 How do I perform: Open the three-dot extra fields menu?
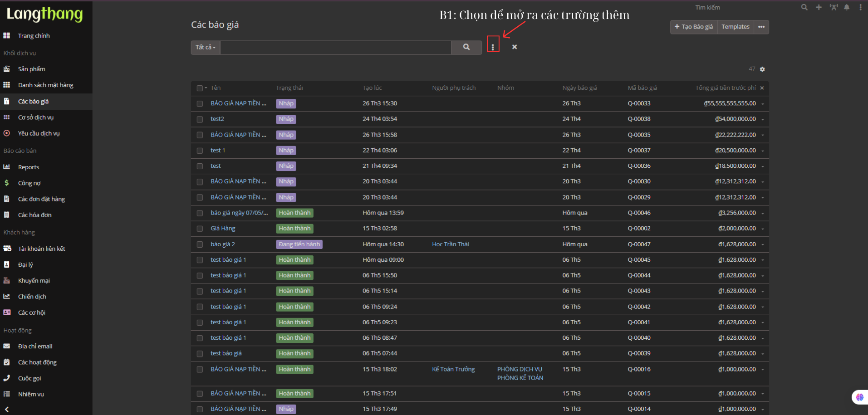coord(493,47)
